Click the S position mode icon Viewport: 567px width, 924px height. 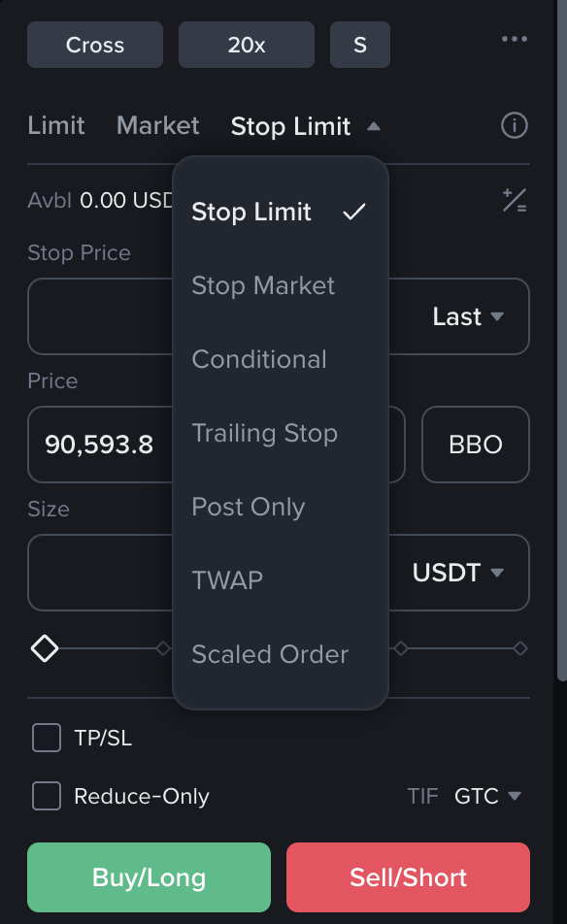coord(359,44)
